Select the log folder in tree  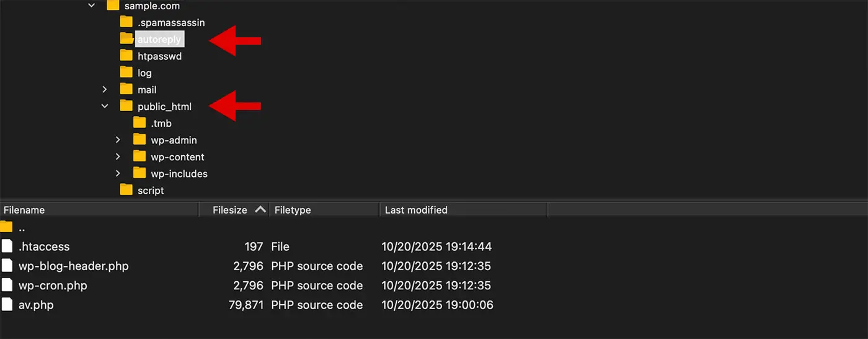[x=144, y=73]
